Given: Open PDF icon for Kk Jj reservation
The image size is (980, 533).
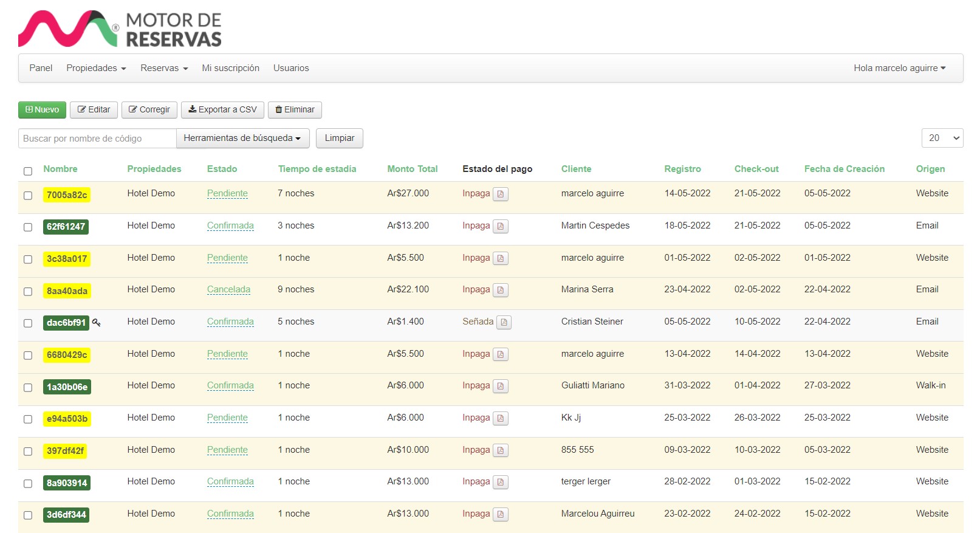Looking at the screenshot, I should coord(500,419).
